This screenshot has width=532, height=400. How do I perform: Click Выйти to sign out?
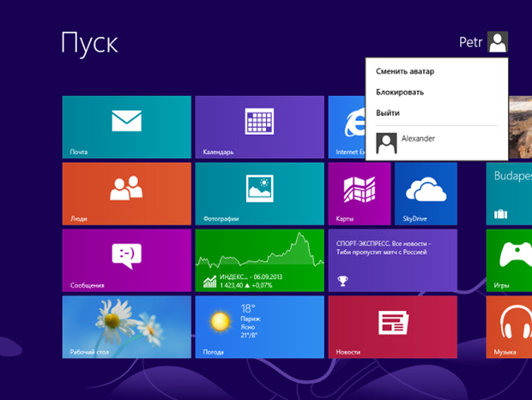tap(388, 112)
